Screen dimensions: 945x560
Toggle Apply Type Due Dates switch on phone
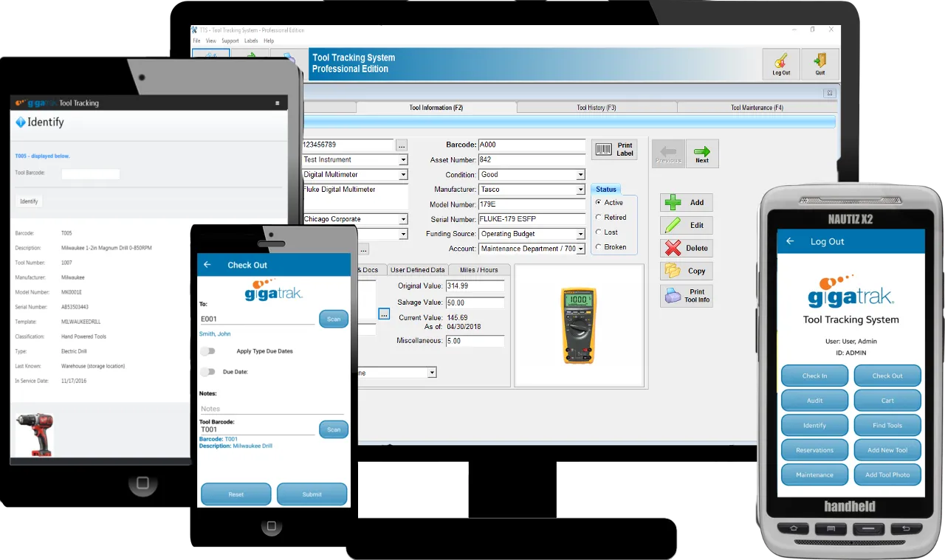pos(207,352)
